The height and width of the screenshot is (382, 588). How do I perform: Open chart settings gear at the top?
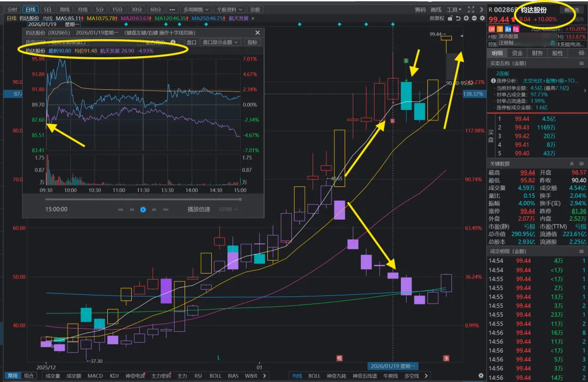(482, 18)
